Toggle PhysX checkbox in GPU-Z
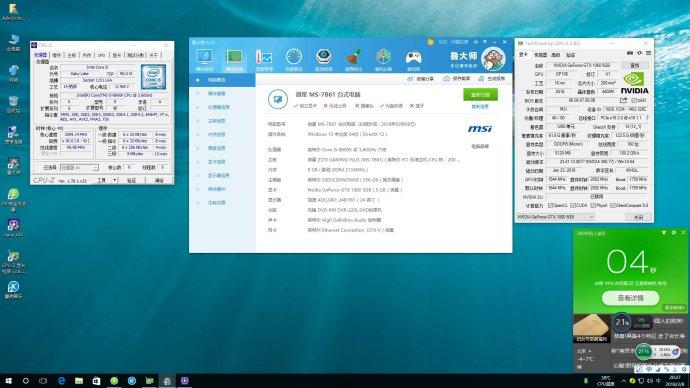690x388 pixels. click(593, 205)
